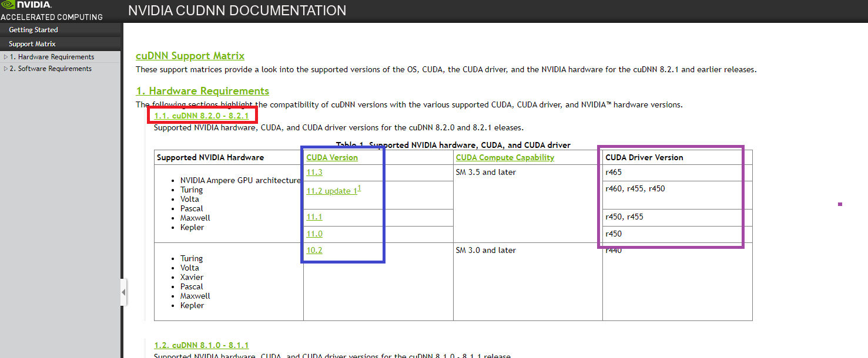Viewport: 868px width, 358px height.
Task: Select Support Matrix sidebar item
Action: click(x=32, y=44)
